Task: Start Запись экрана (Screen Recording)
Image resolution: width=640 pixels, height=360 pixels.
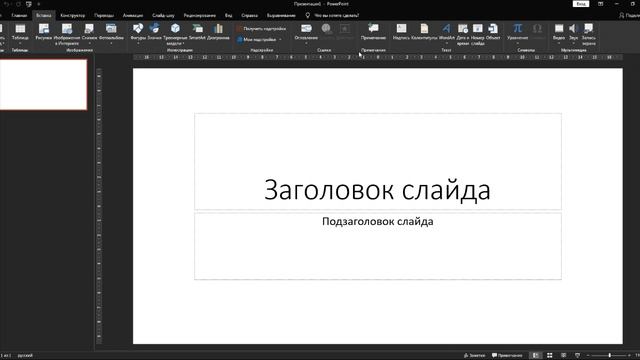Action: pyautogui.click(x=589, y=33)
